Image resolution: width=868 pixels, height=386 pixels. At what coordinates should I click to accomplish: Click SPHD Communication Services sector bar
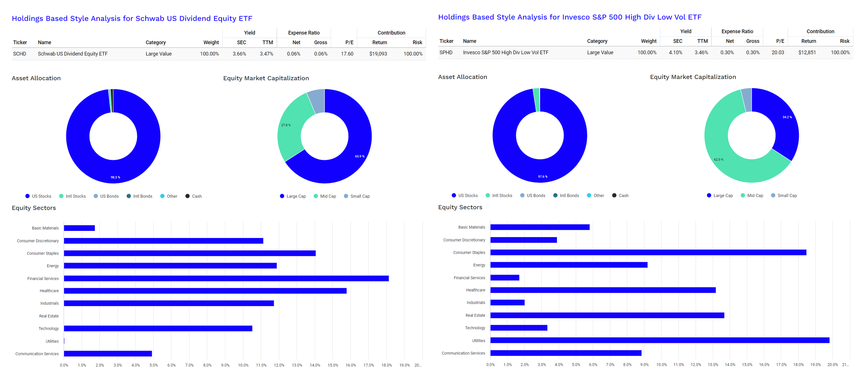(566, 353)
